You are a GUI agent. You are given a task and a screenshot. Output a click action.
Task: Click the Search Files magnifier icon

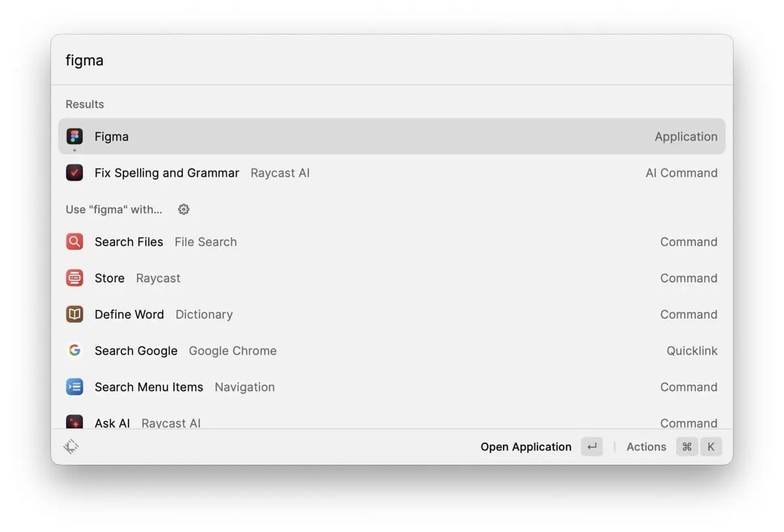coord(74,242)
